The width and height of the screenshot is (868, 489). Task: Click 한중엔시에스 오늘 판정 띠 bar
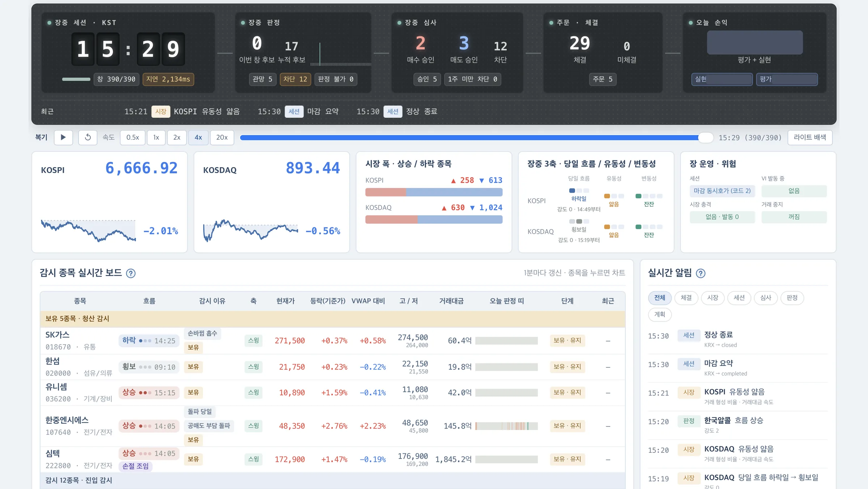point(507,426)
